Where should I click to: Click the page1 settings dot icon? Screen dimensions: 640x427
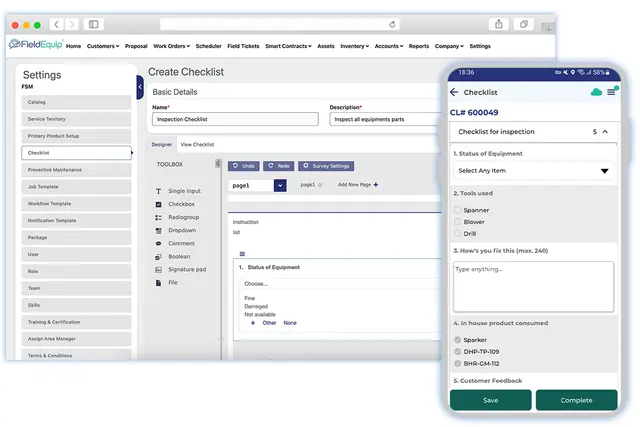320,185
